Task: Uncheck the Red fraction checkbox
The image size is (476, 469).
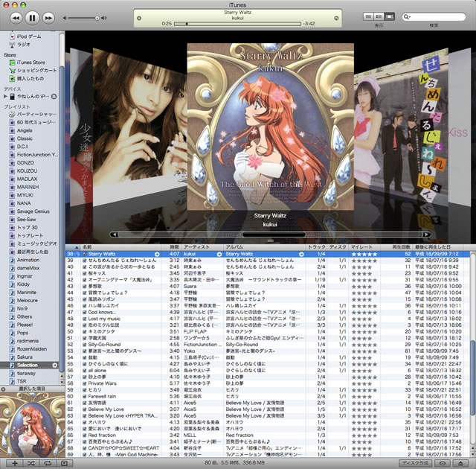Action: pos(85,435)
